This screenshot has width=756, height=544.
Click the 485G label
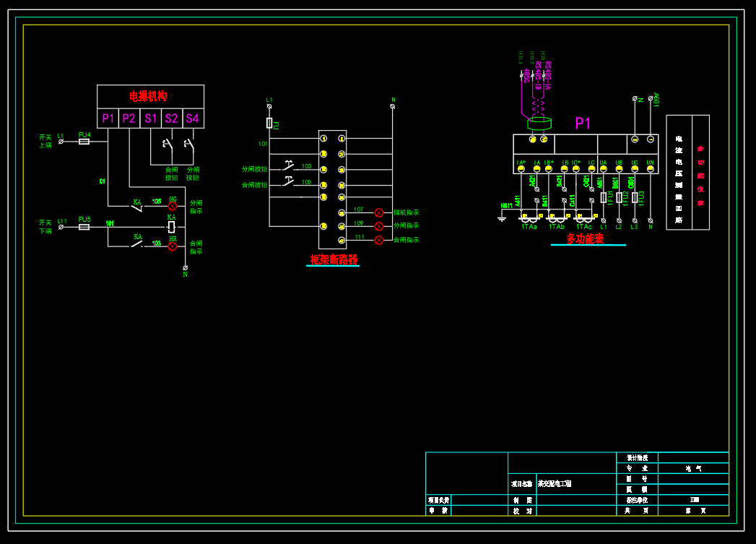coord(526,76)
